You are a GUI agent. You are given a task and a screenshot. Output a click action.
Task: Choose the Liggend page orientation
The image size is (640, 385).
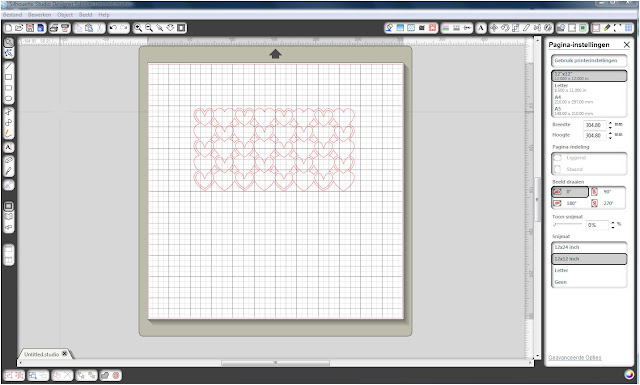589,158
